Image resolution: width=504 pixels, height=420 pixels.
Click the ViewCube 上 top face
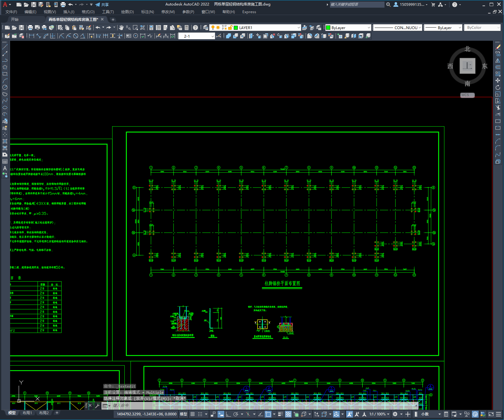pos(467,66)
